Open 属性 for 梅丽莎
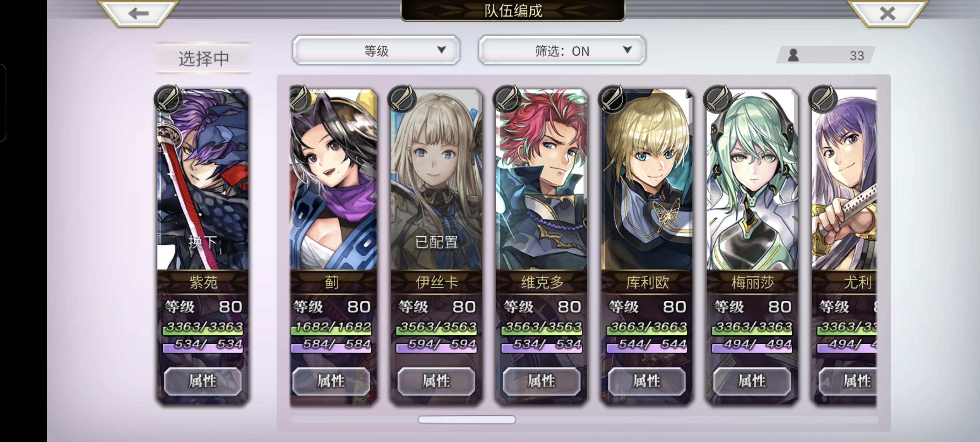 tap(752, 381)
